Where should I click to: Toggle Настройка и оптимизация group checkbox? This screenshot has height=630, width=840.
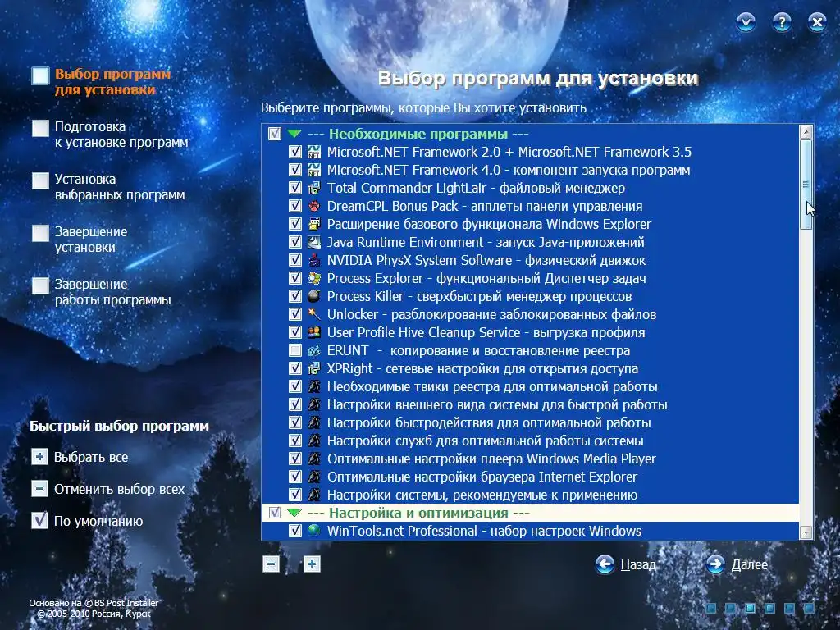pos(274,512)
